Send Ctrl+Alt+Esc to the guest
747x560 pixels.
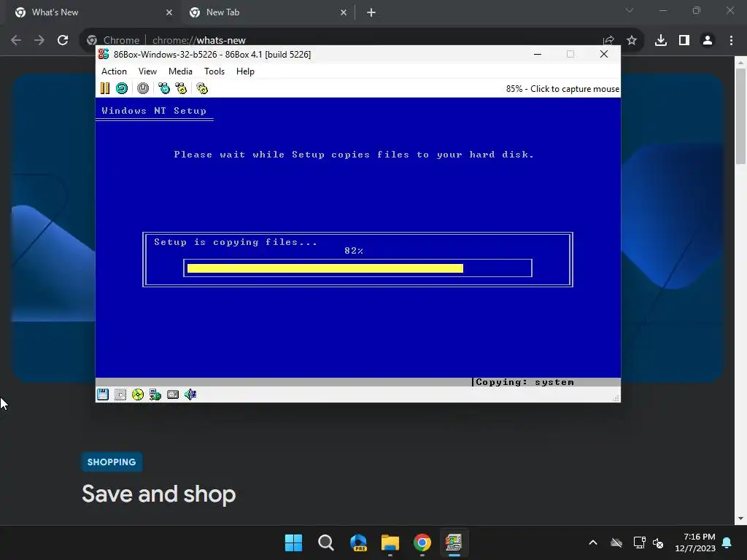(x=181, y=88)
